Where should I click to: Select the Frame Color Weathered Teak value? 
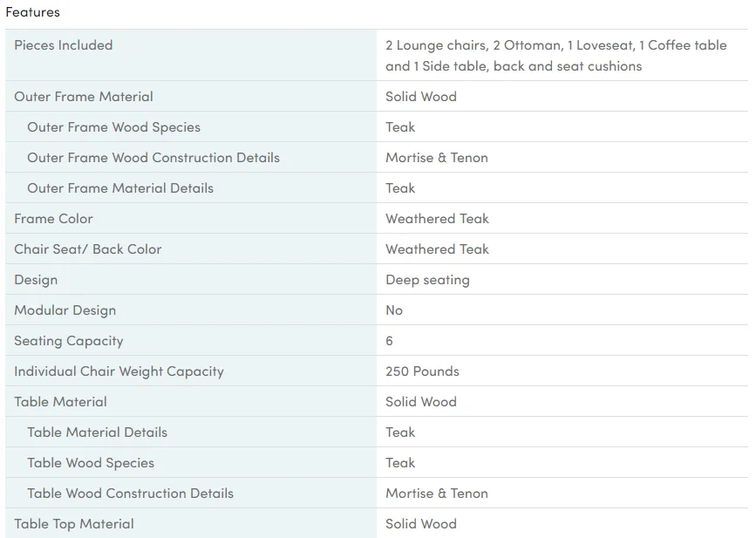437,219
